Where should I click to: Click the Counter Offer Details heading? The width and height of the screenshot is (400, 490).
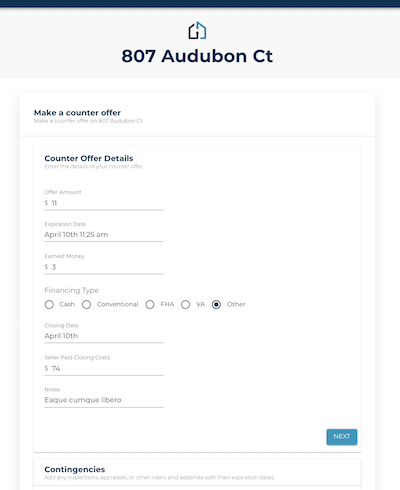(89, 158)
